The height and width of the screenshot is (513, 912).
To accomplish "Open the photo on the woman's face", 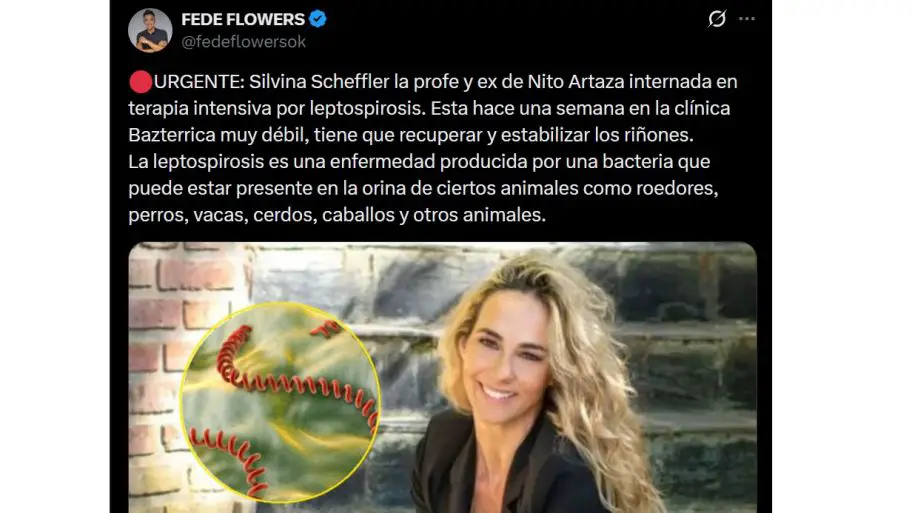I will [x=507, y=364].
